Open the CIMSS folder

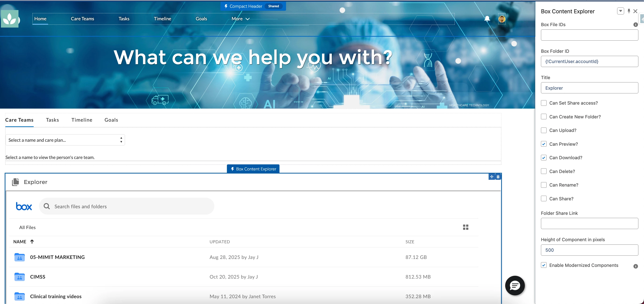[x=37, y=277]
